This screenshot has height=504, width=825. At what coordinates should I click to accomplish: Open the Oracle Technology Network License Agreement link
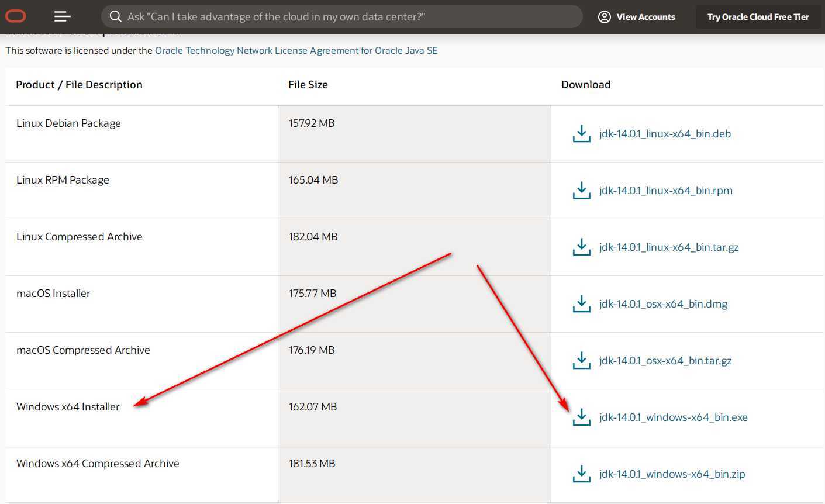(x=296, y=50)
